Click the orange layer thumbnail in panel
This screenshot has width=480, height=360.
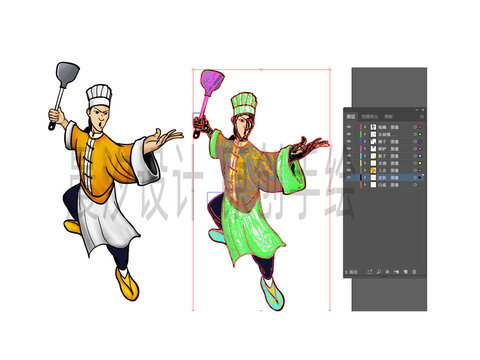(373, 170)
